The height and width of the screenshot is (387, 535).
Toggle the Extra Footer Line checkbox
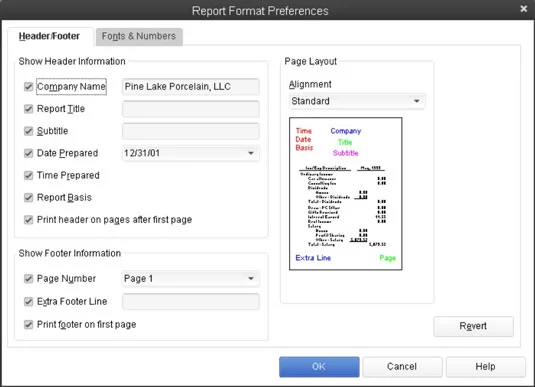pyautogui.click(x=29, y=302)
